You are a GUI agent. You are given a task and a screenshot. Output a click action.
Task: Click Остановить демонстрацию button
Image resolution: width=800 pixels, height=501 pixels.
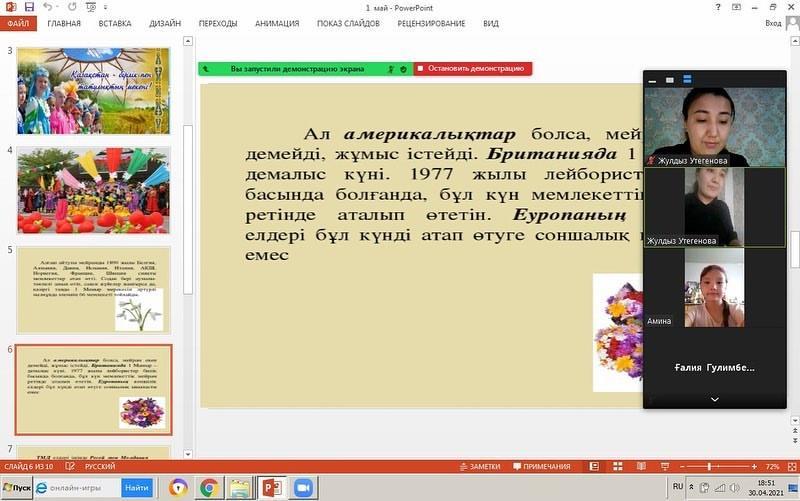pyautogui.click(x=473, y=69)
